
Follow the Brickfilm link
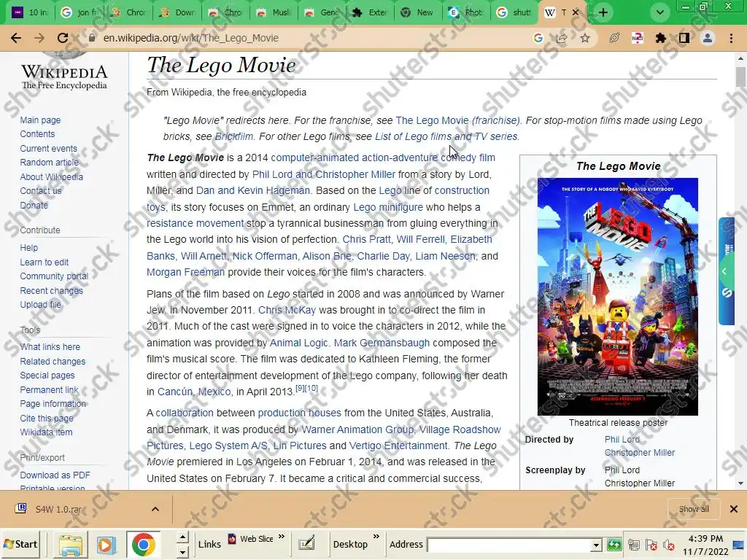(x=234, y=136)
